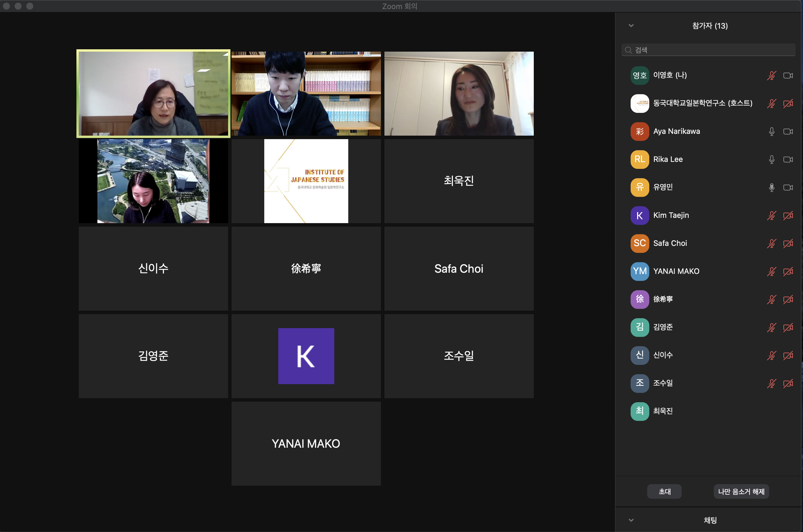Select the highlighted speaker video with glasses
The width and height of the screenshot is (803, 532).
tap(153, 94)
